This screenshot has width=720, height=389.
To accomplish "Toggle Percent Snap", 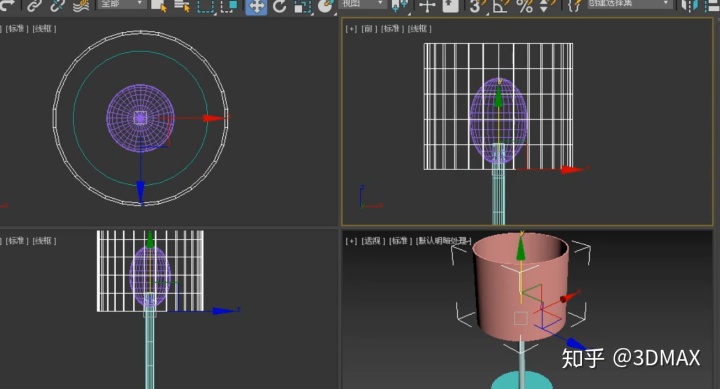I will point(524,6).
